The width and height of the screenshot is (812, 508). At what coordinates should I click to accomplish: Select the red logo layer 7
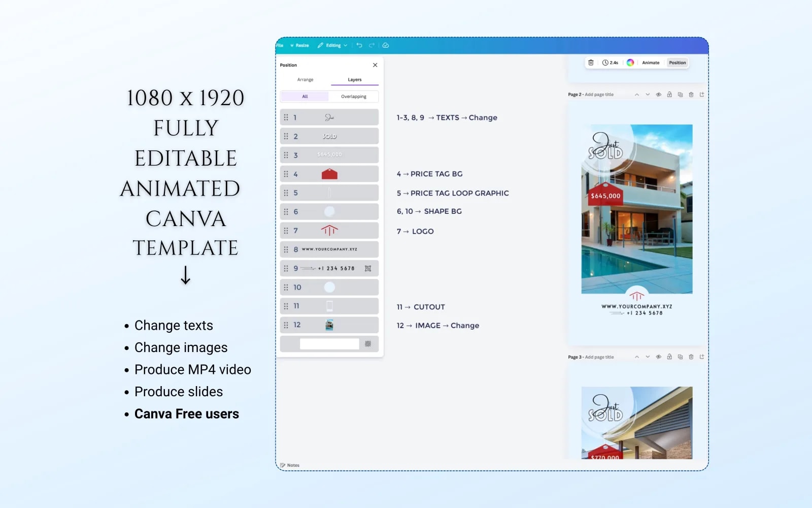click(329, 231)
